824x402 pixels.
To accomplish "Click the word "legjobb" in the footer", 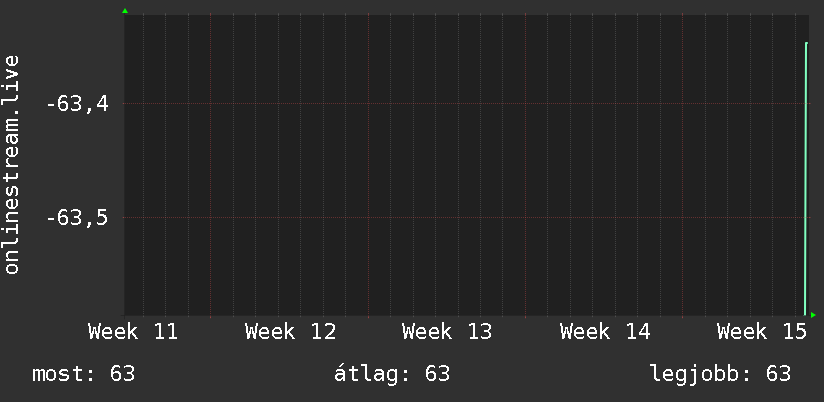I will pyautogui.click(x=694, y=374).
